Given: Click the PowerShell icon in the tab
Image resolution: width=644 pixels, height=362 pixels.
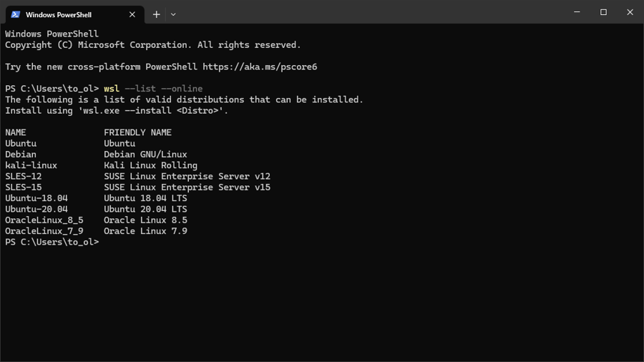Looking at the screenshot, I should 15,14.
